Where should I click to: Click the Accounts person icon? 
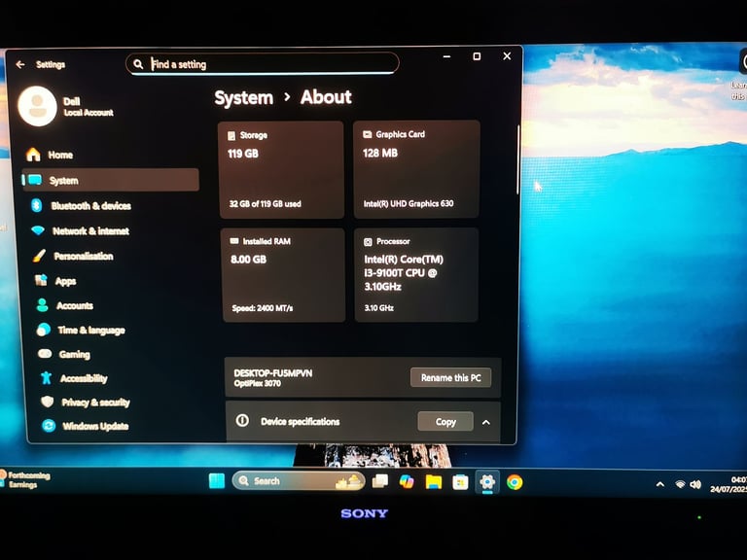(43, 305)
